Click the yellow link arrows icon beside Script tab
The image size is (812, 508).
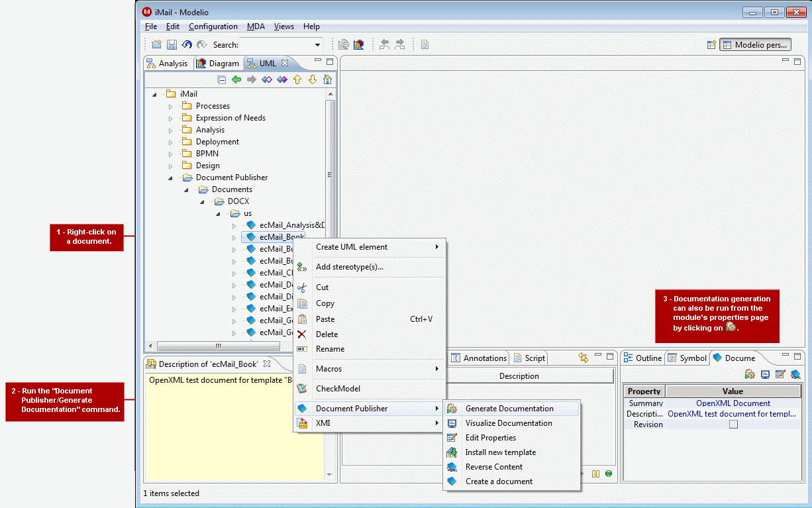(x=584, y=358)
